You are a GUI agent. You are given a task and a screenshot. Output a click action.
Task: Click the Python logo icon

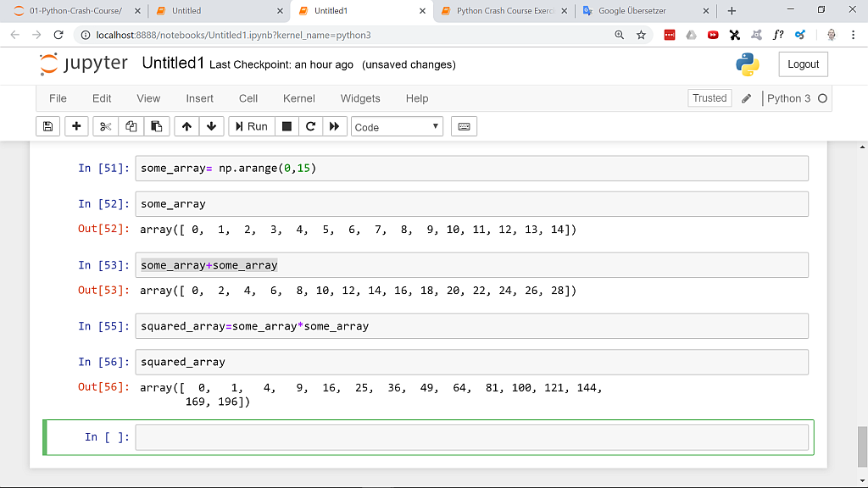click(x=748, y=64)
